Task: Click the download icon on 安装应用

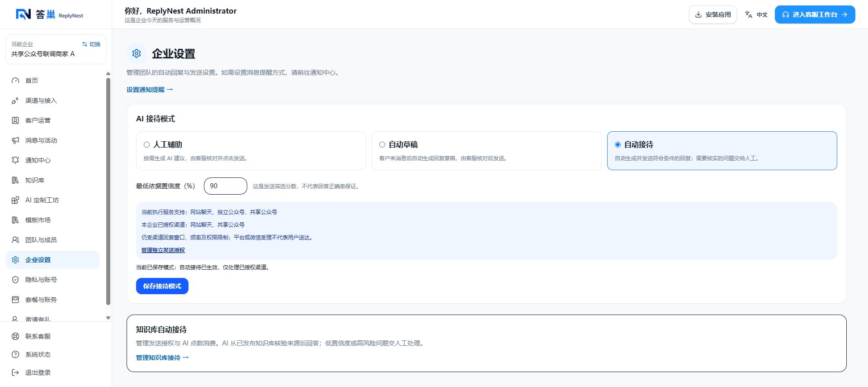Action: coord(698,14)
